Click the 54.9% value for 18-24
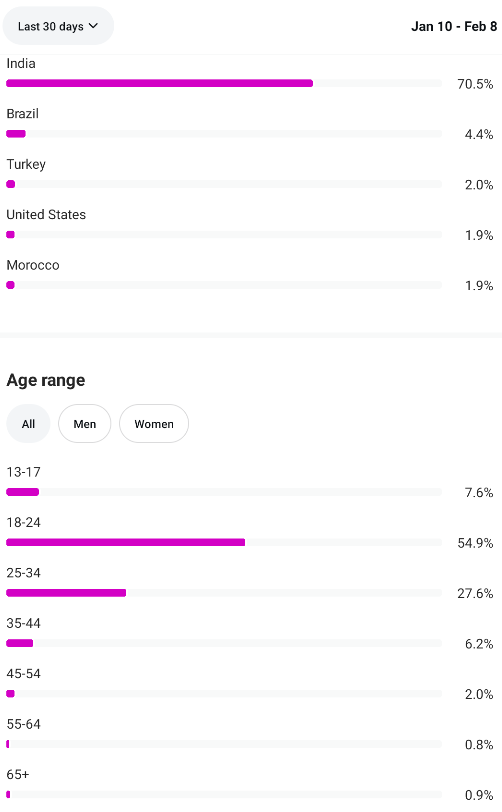The image size is (502, 812). point(475,543)
